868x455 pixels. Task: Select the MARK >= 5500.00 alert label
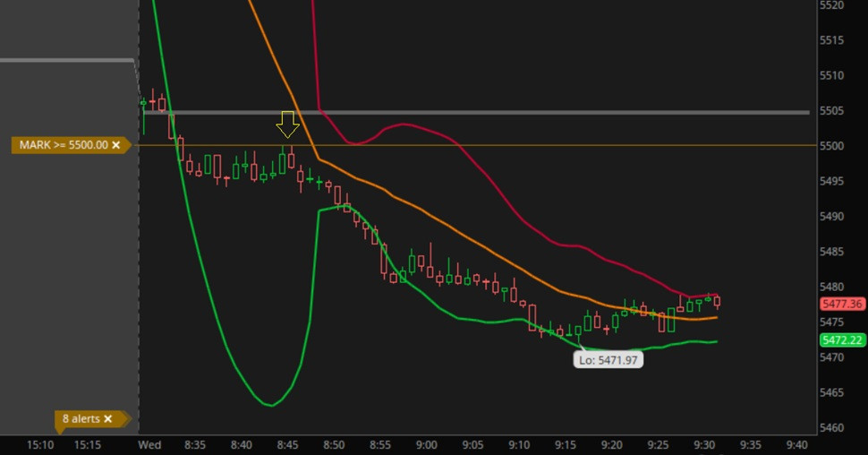64,145
